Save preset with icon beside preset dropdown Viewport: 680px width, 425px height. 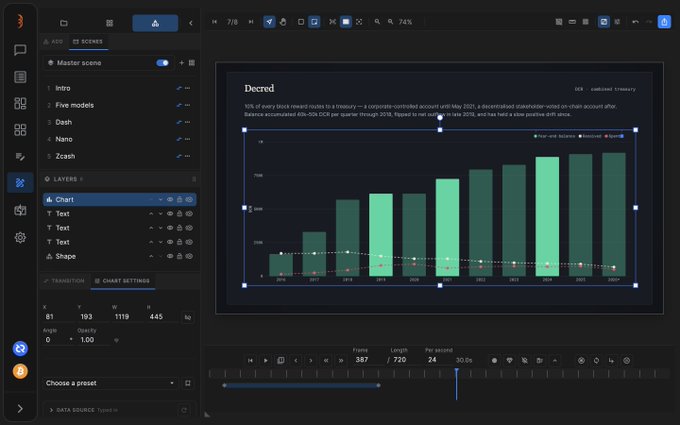pyautogui.click(x=188, y=383)
